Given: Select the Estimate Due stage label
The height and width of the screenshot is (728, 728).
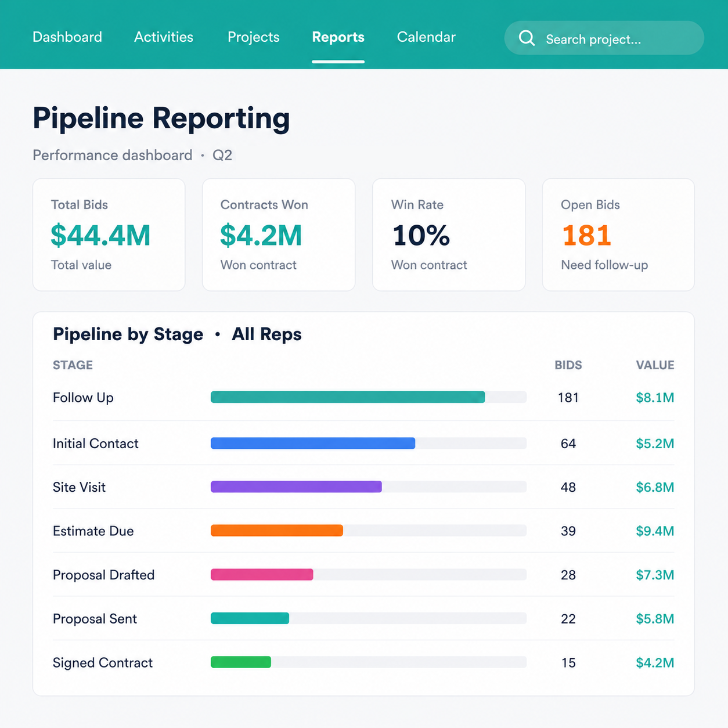Looking at the screenshot, I should point(93,531).
